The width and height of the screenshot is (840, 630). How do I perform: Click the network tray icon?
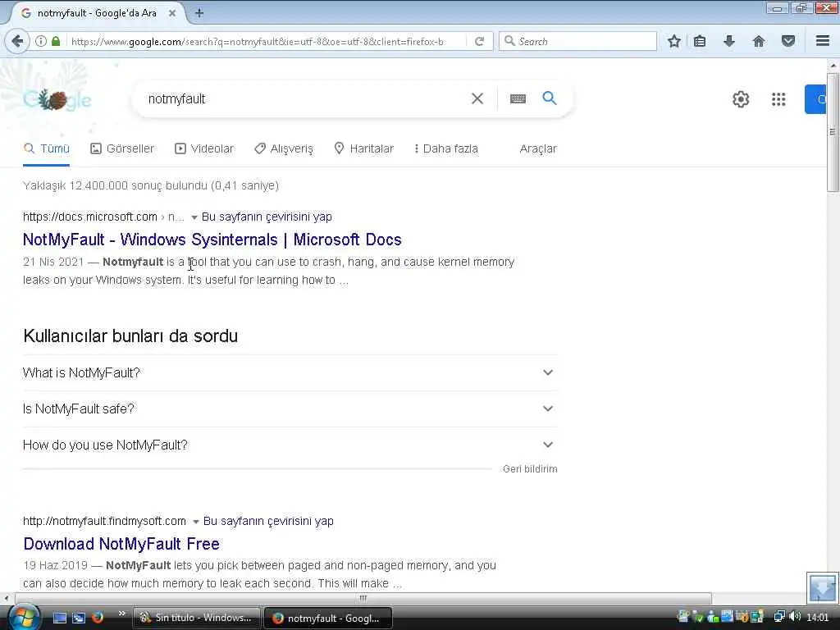pos(779,617)
